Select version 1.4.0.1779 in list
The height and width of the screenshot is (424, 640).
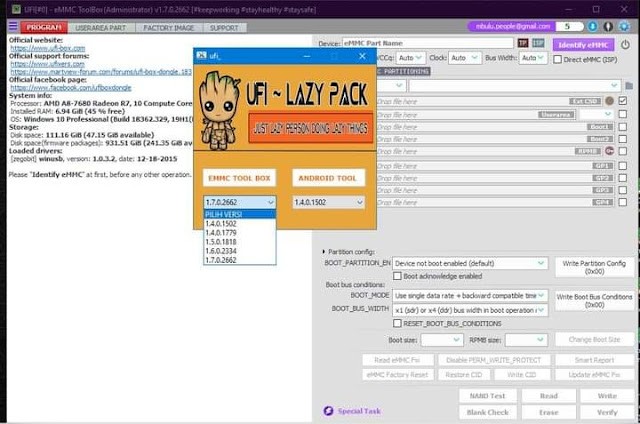(240, 233)
